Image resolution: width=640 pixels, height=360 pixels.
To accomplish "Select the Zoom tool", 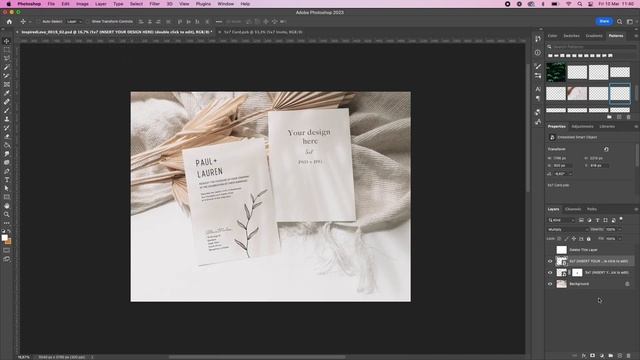I will point(7,214).
